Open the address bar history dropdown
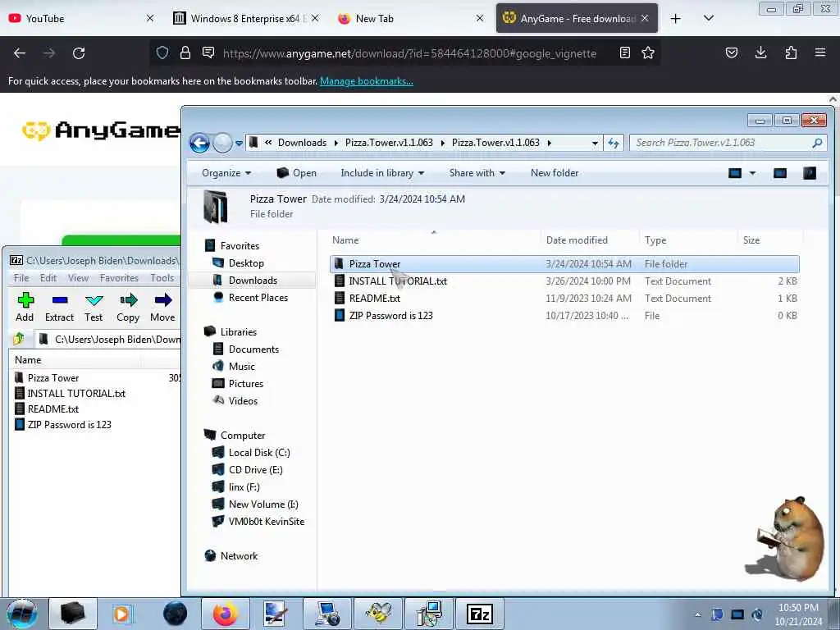 click(595, 143)
